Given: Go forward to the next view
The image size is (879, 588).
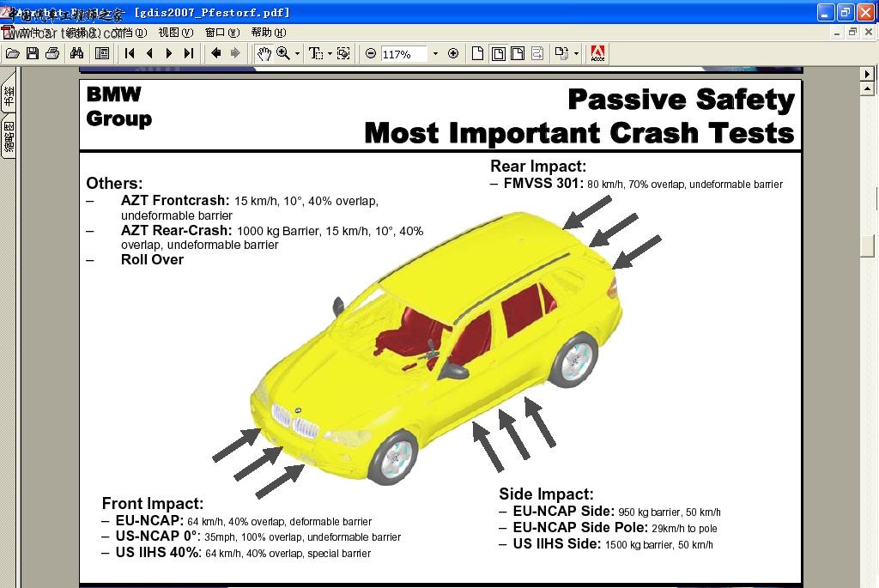Looking at the screenshot, I should tap(235, 54).
